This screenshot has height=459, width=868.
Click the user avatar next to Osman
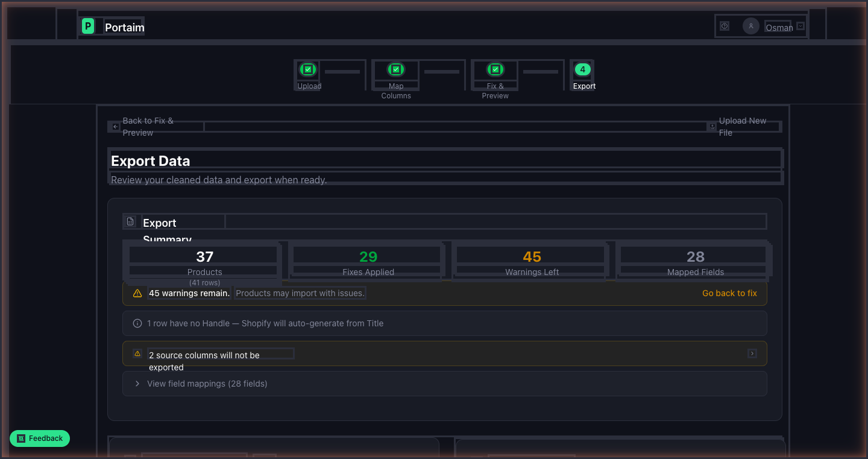(x=750, y=25)
